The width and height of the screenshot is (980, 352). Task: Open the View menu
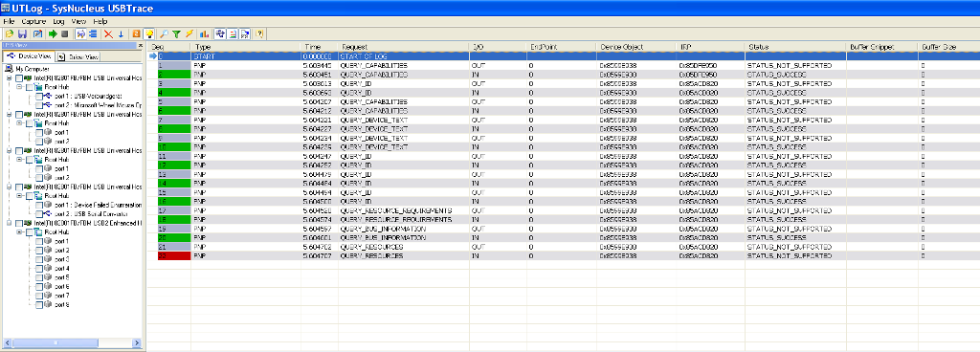(x=78, y=21)
